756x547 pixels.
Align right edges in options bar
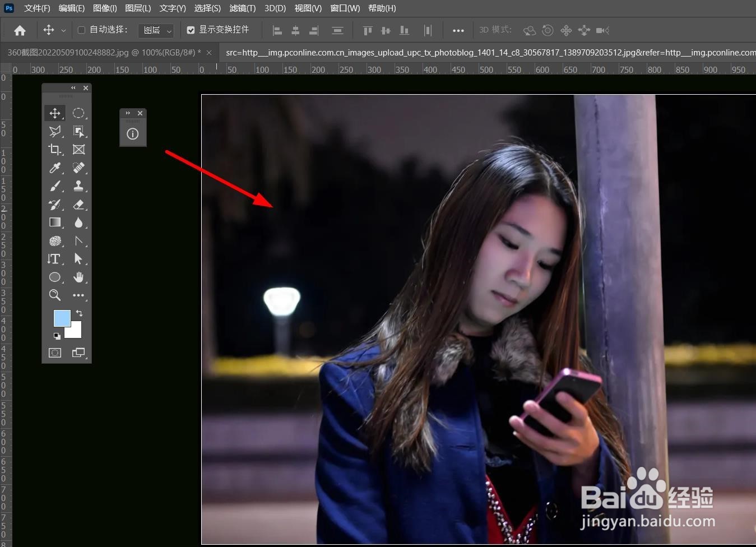pyautogui.click(x=314, y=30)
